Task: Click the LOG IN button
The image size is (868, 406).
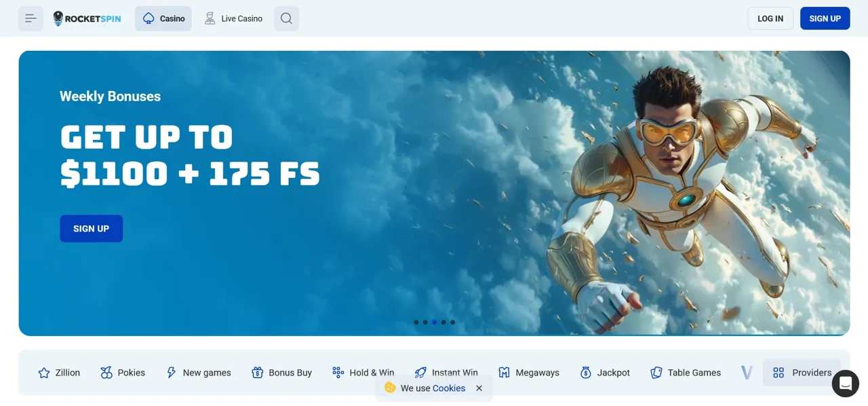Action: pyautogui.click(x=770, y=18)
